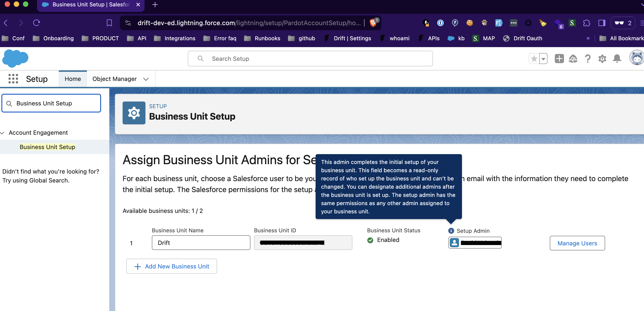This screenshot has width=644, height=311.
Task: Toggle the browser sidebar panel icon
Action: (x=601, y=23)
